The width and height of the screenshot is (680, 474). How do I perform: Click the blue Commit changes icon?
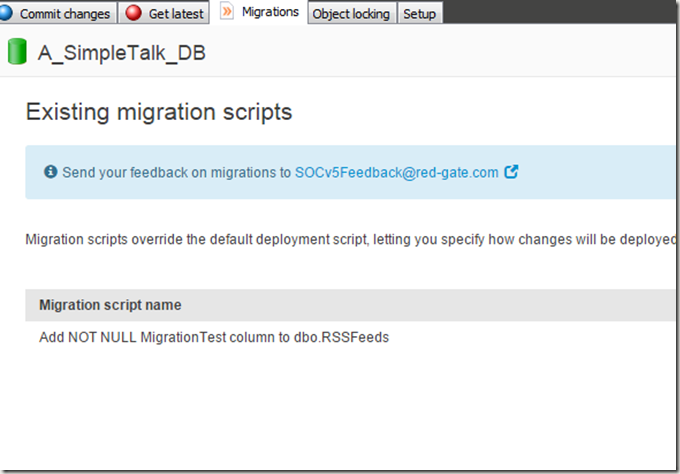[7, 13]
